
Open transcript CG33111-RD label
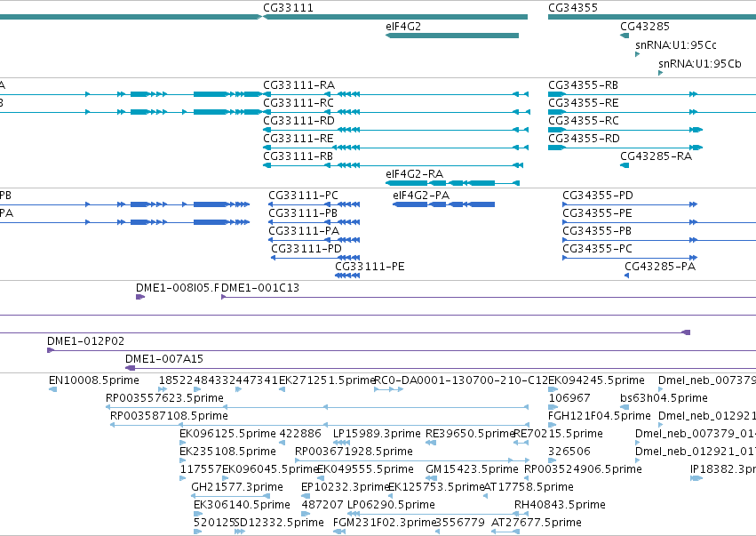click(298, 121)
